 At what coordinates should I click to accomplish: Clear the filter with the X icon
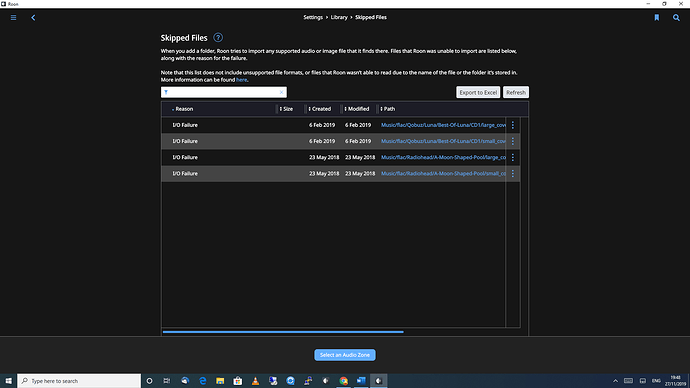282,92
